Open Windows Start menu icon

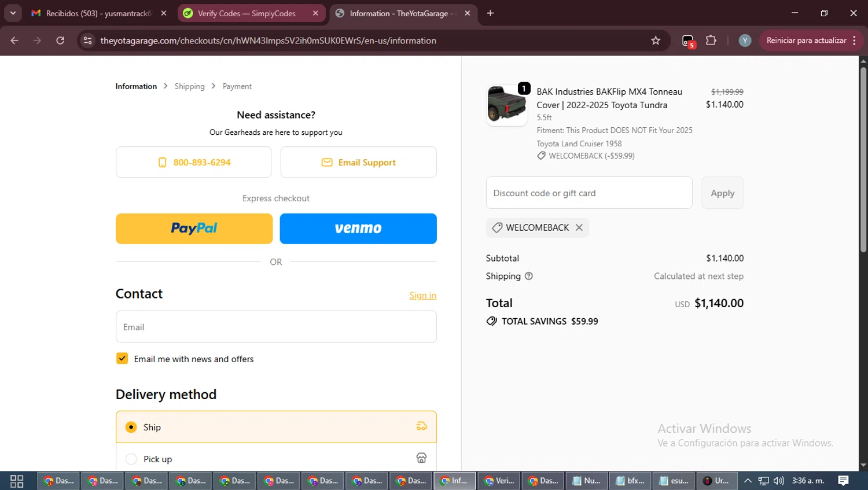17,481
